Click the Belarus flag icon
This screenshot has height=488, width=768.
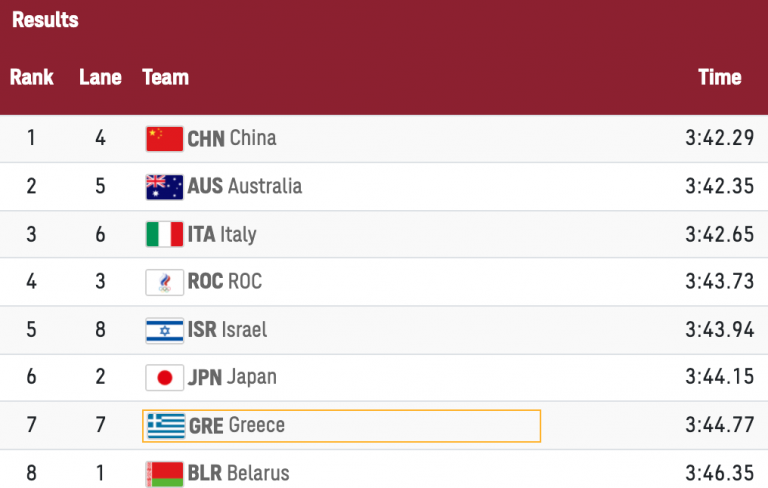pos(164,473)
